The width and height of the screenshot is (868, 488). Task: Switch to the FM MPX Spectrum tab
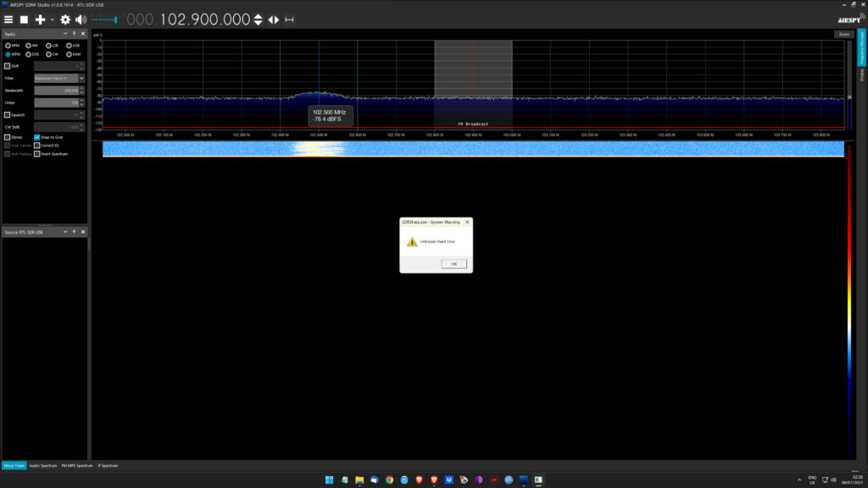[77, 465]
